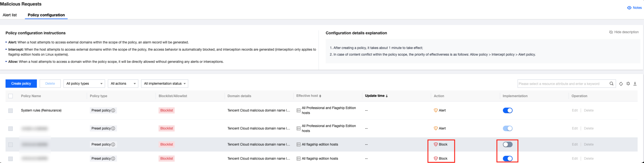Expand the All actions dropdown
The width and height of the screenshot is (644, 163).
(x=123, y=84)
